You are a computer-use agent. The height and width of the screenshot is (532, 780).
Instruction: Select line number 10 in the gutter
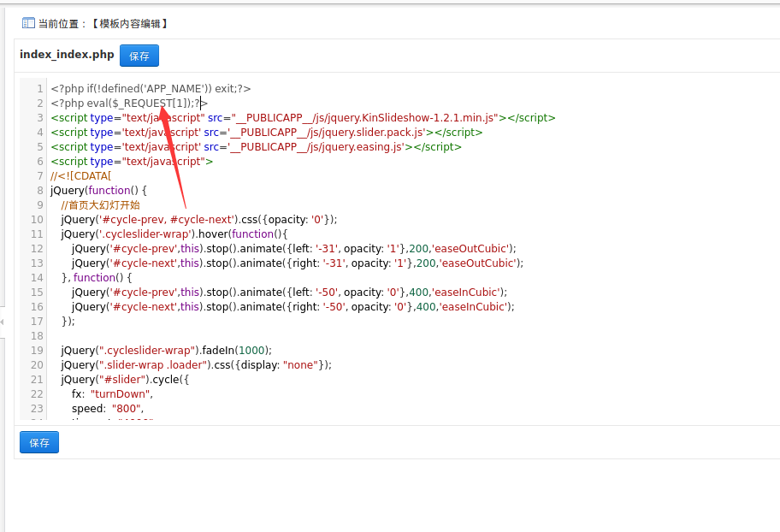point(38,220)
